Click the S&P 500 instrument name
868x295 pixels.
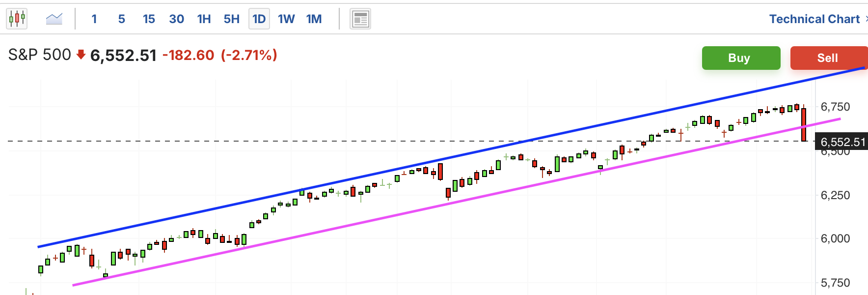pos(40,55)
